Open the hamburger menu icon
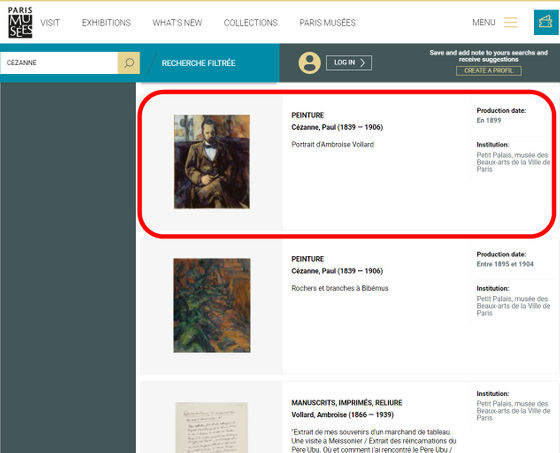This screenshot has height=453, width=560. 510,22
